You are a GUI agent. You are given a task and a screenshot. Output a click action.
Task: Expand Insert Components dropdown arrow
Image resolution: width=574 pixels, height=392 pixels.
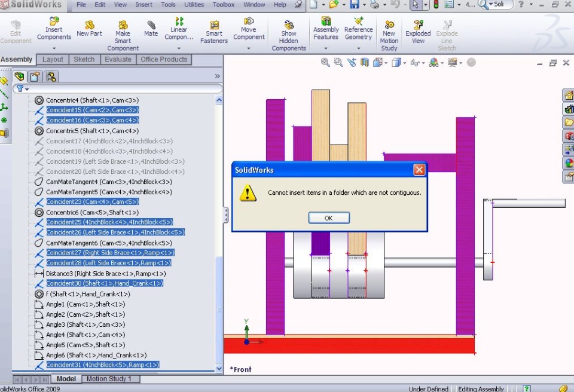tap(54, 48)
